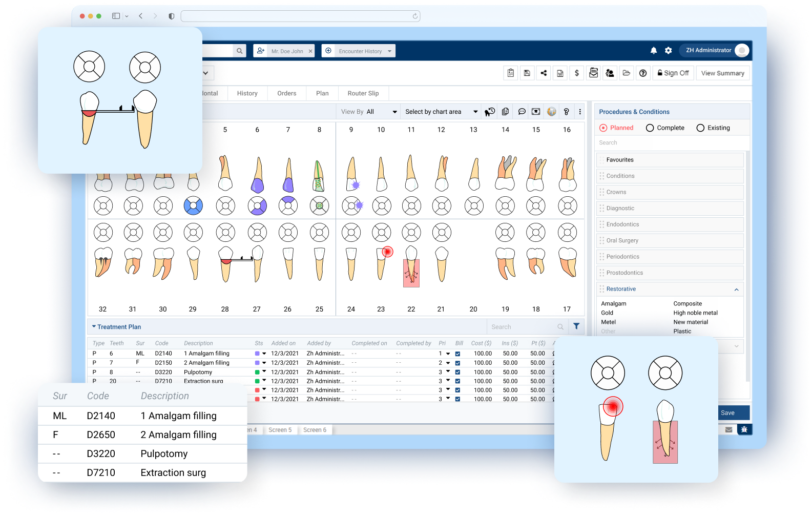Open status dropdown for Pulpotomy row
The height and width of the screenshot is (517, 812).
coord(264,372)
